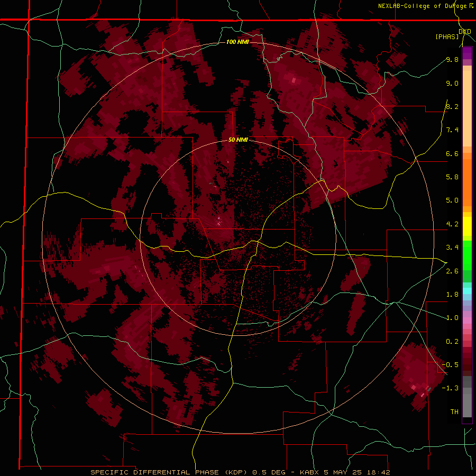The height and width of the screenshot is (476, 476).
Task: Click the TH label on color scale
Action: [x=454, y=411]
